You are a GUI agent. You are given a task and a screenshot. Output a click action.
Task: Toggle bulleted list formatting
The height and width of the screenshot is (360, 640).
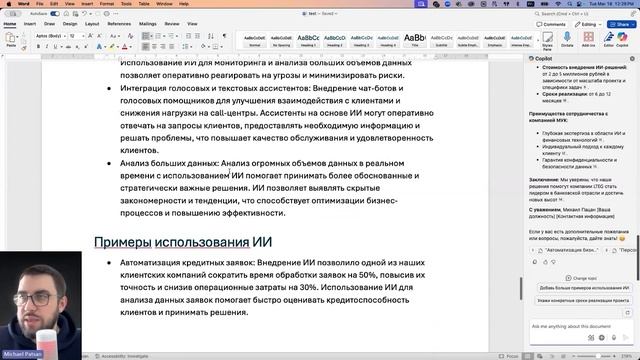tap(145, 36)
